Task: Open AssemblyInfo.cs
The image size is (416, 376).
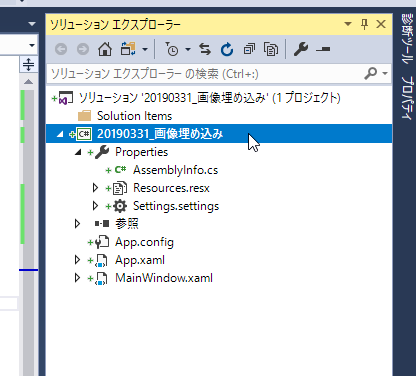Action: pyautogui.click(x=175, y=170)
